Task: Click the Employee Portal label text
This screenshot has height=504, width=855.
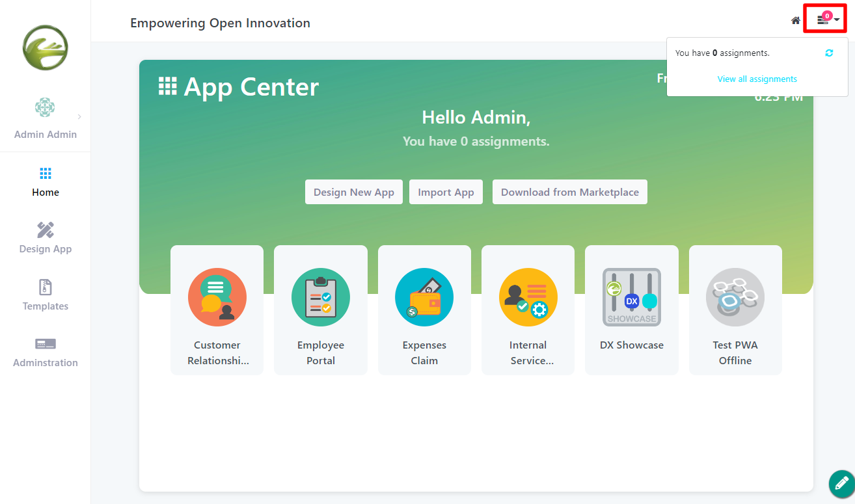Action: pos(321,353)
